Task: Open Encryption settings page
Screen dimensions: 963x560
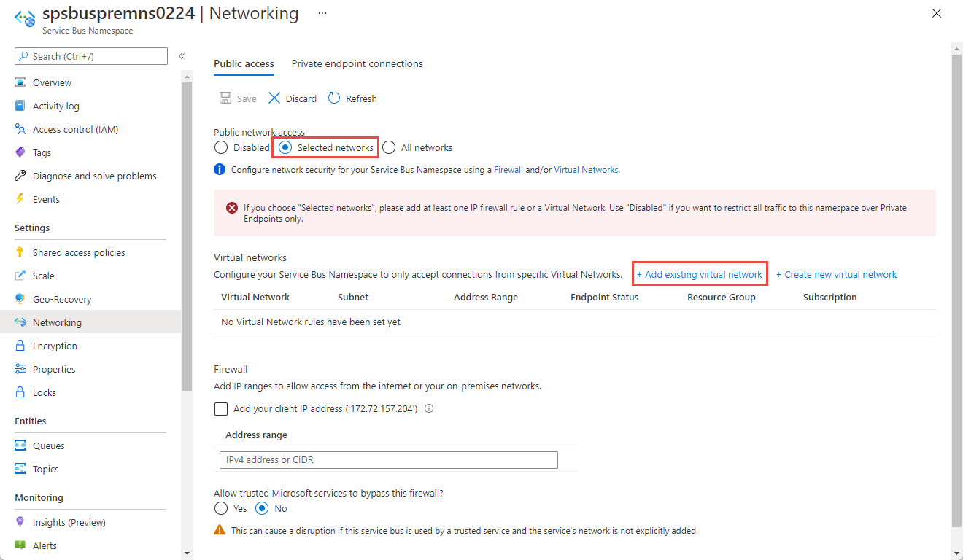Action: 55,346
